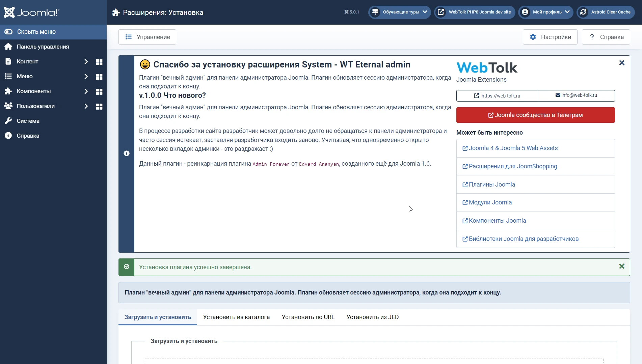Switch to 'Установить из каталога' tab

click(x=236, y=317)
